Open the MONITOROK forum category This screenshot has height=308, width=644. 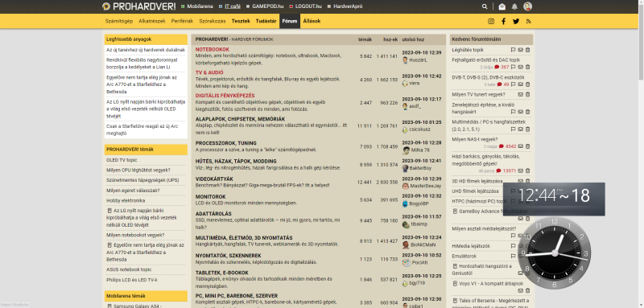point(211,197)
